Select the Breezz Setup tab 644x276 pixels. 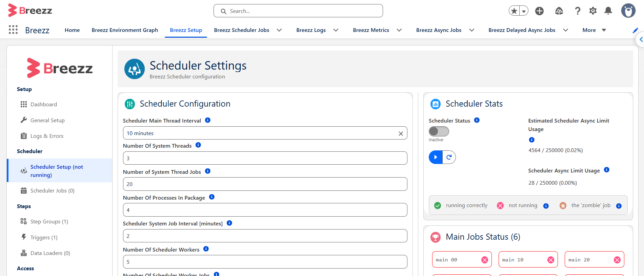[x=186, y=30]
